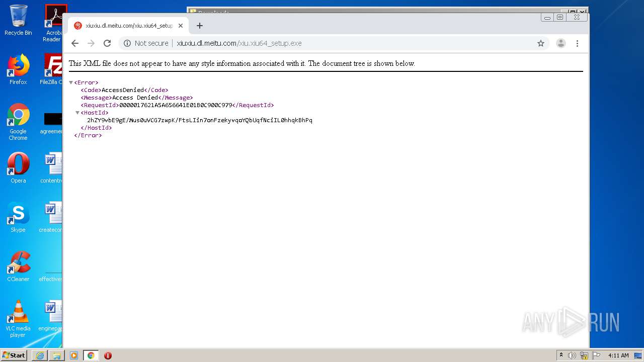
Task: Select the xiuxiu.dl.meitu.com browser tab
Action: (129, 26)
